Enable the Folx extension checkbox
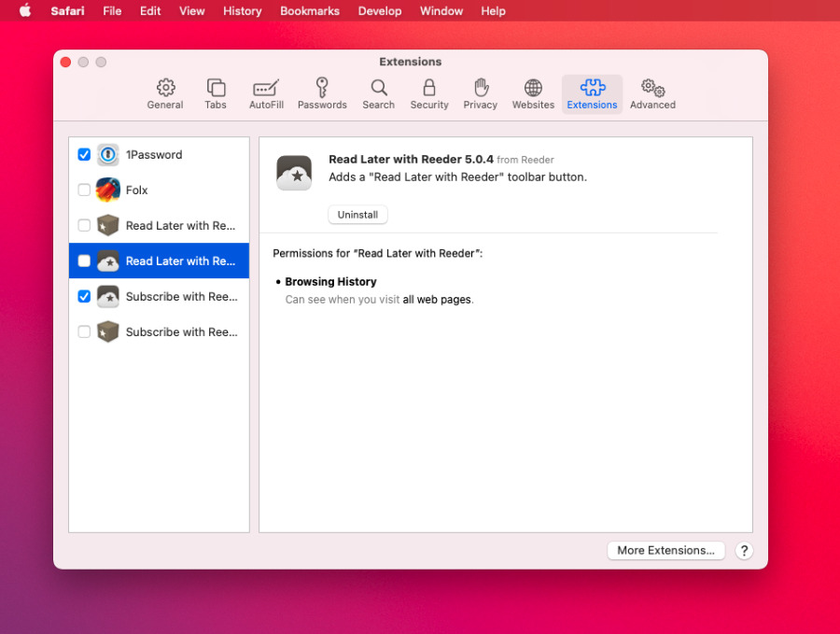This screenshot has width=840, height=634. (84, 190)
